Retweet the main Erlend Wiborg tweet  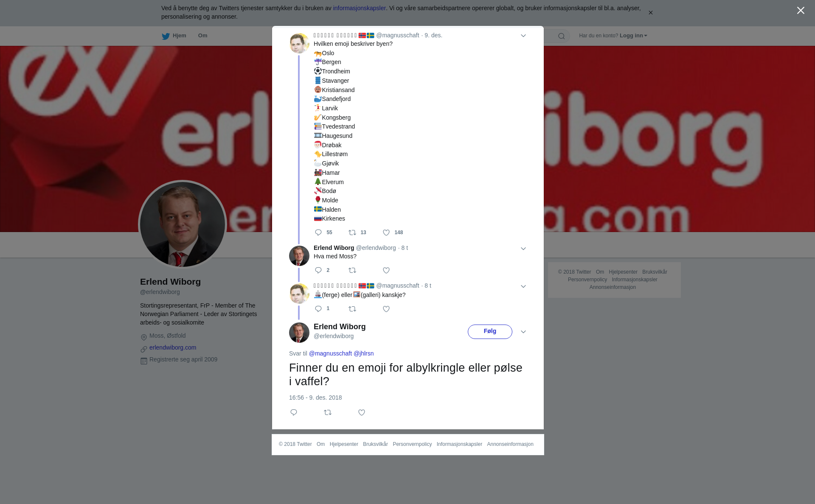tap(328, 412)
